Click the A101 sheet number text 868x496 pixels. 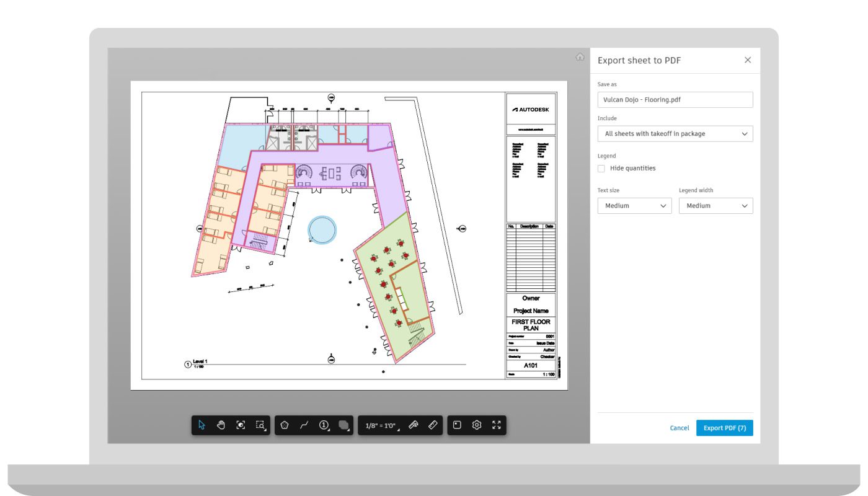[531, 366]
